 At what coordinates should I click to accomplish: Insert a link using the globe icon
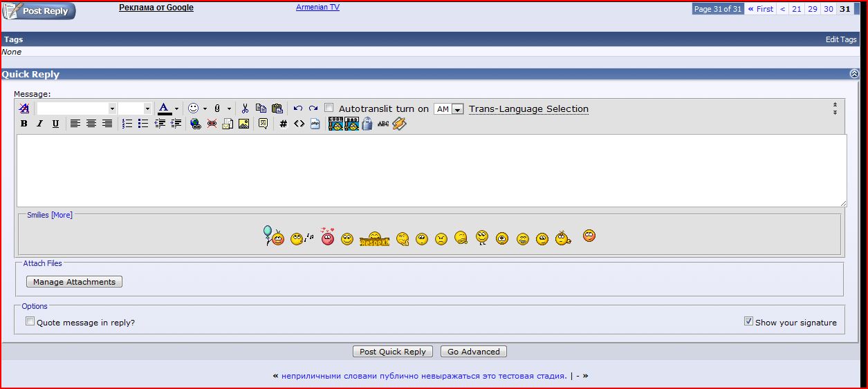tap(196, 124)
